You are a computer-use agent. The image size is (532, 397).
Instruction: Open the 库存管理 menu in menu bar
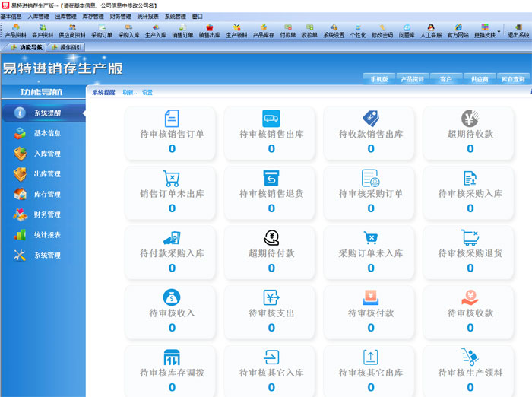point(93,16)
